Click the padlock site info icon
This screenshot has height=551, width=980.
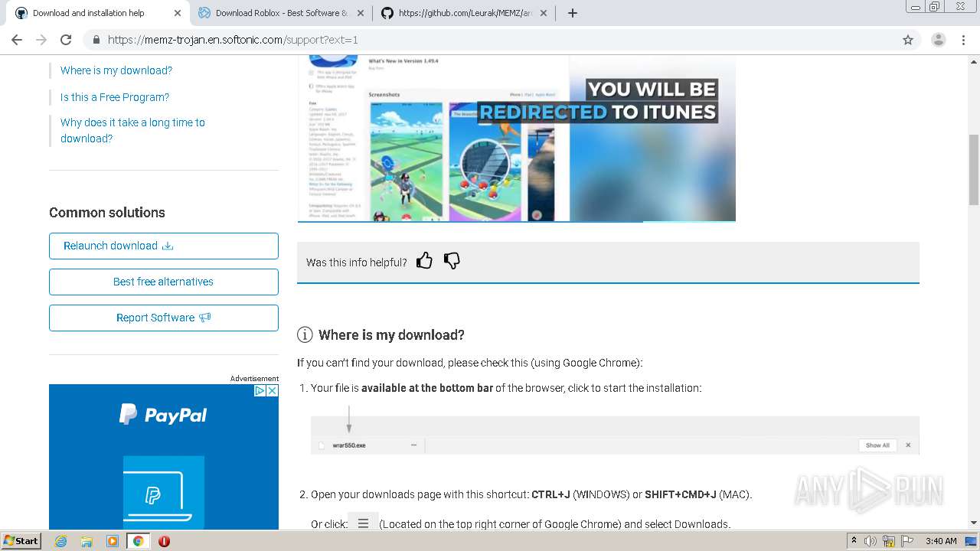[x=96, y=40]
